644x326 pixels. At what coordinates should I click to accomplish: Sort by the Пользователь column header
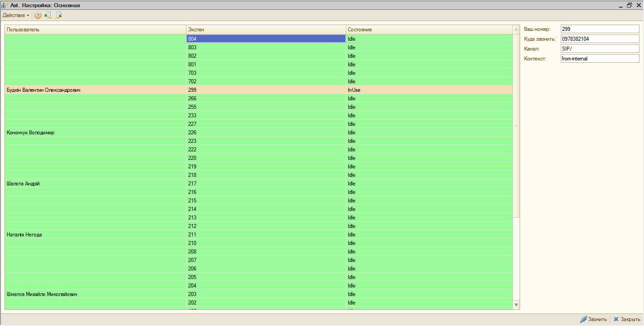tap(95, 30)
